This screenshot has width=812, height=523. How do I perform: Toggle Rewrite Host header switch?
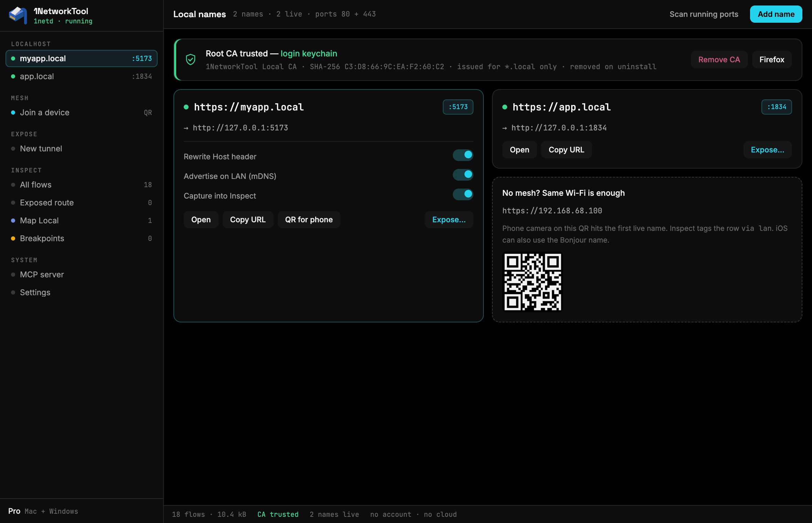click(x=463, y=155)
